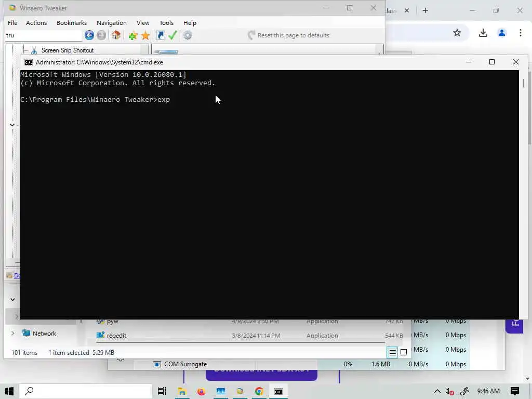Open the Help menu
Viewport: 532px width, 399px height.
coord(190,23)
